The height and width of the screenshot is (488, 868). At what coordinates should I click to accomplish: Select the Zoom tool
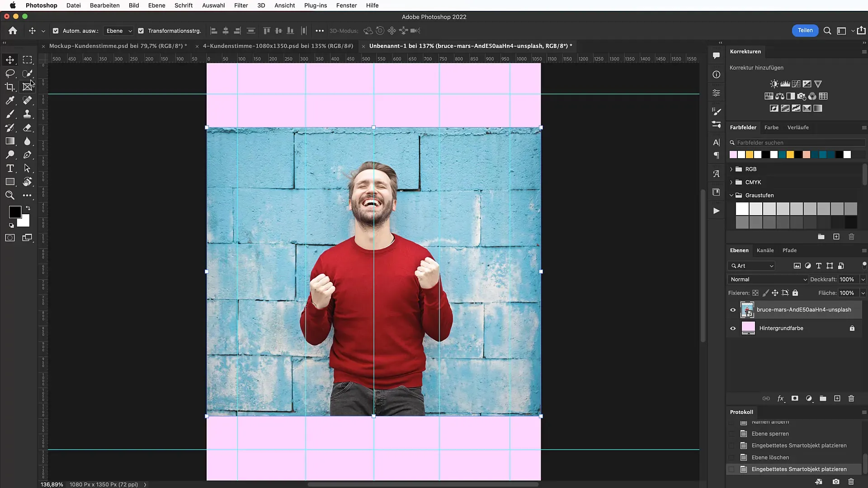pyautogui.click(x=10, y=195)
